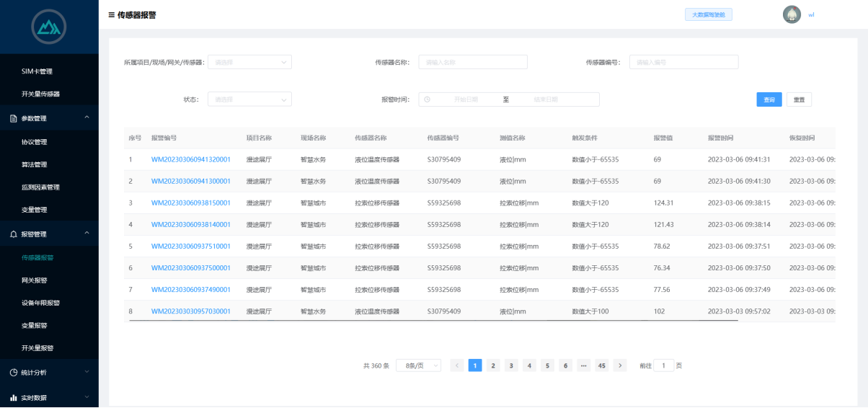Click the 大数据驾驶舱 button

point(708,14)
